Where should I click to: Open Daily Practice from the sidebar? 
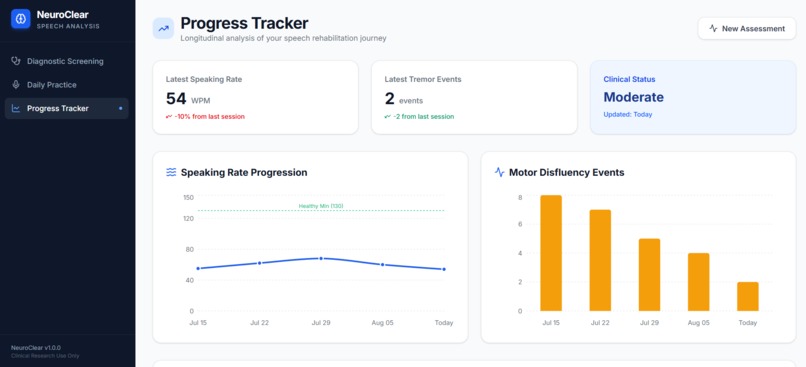pos(67,85)
